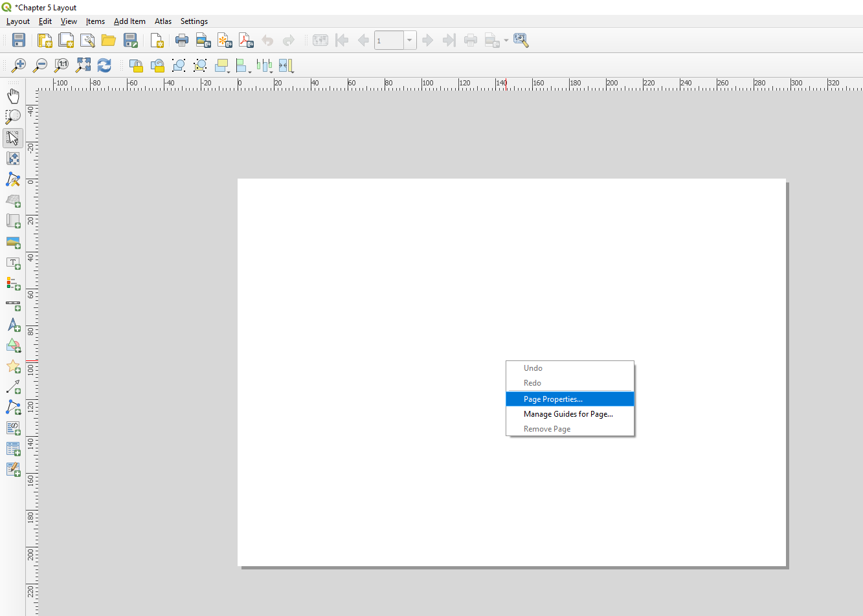Screen dimensions: 863x616
Task: Select the Add Attribute Table tool
Action: click(x=13, y=449)
